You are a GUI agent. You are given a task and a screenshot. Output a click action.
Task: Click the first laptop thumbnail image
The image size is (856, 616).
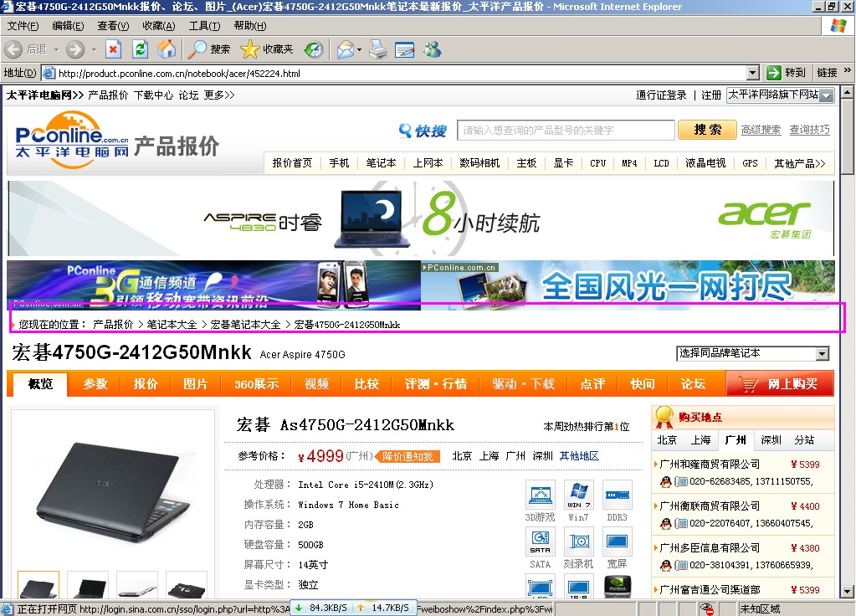pos(38,585)
